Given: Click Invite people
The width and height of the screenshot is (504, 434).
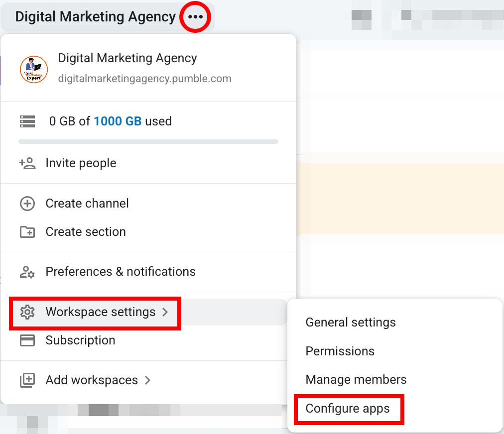Looking at the screenshot, I should tap(81, 163).
